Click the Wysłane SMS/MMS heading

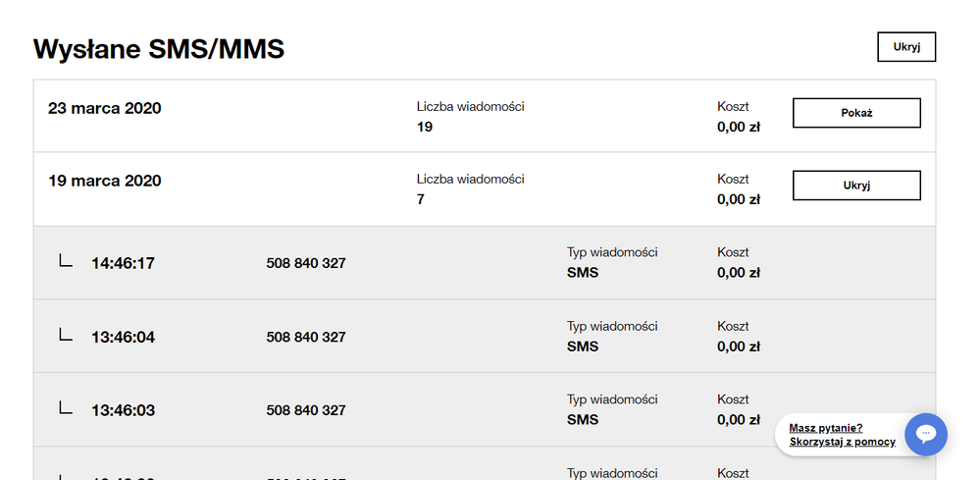point(159,48)
